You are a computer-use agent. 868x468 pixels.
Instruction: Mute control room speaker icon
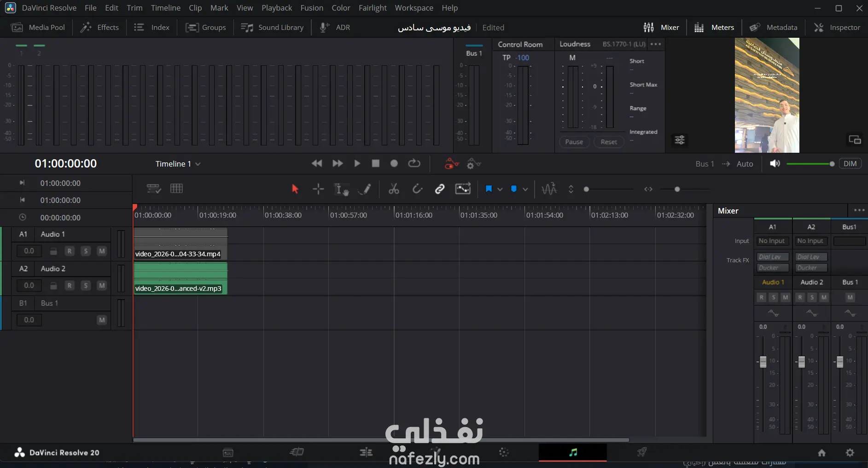(775, 163)
